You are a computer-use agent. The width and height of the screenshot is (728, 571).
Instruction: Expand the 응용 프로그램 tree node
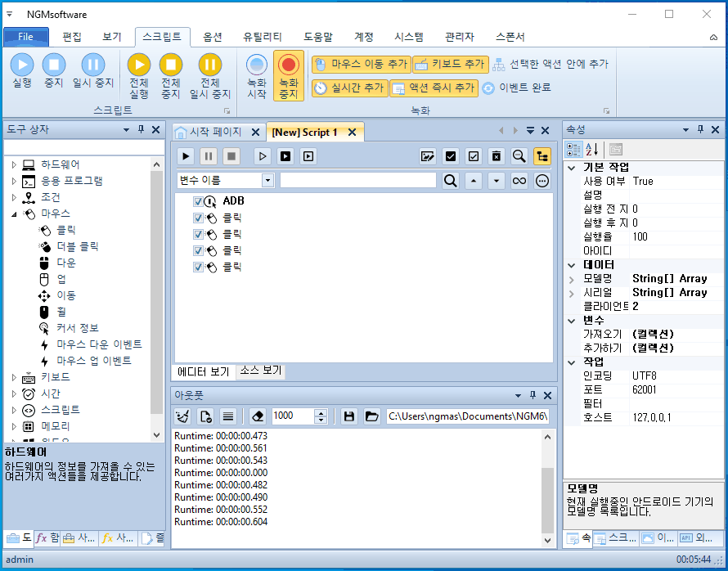(14, 181)
